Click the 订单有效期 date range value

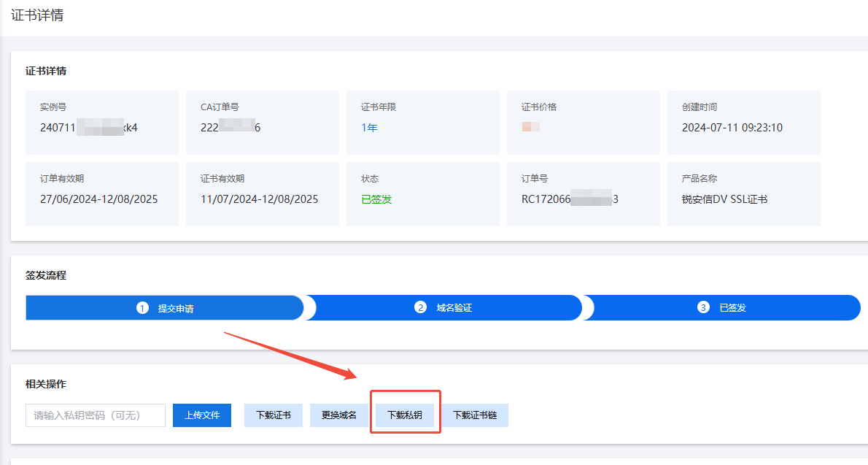pos(98,199)
